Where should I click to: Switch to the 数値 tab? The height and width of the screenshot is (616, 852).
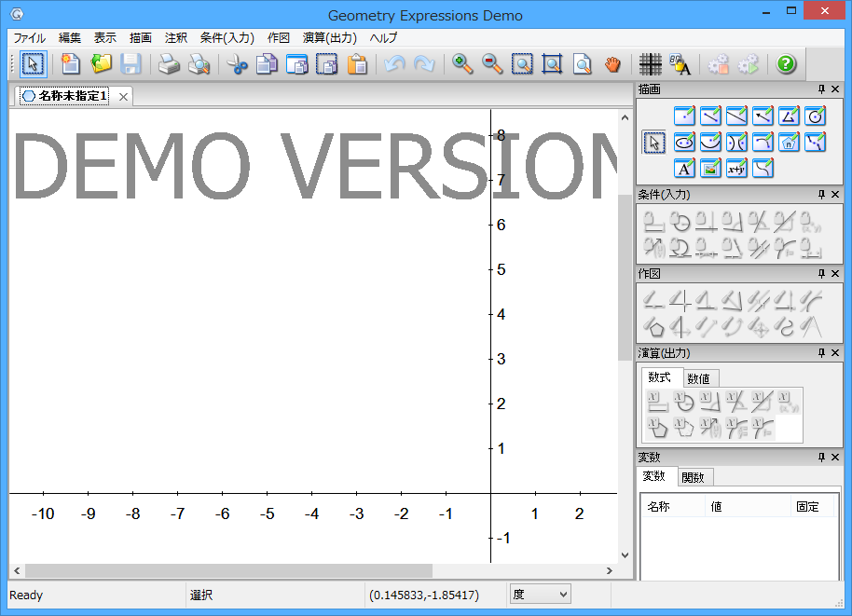click(698, 378)
